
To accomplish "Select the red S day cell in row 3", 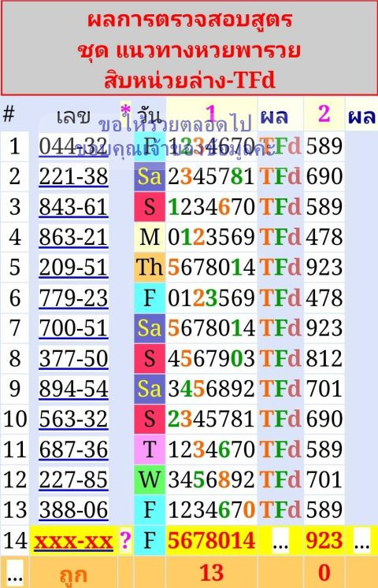I will 150,206.
